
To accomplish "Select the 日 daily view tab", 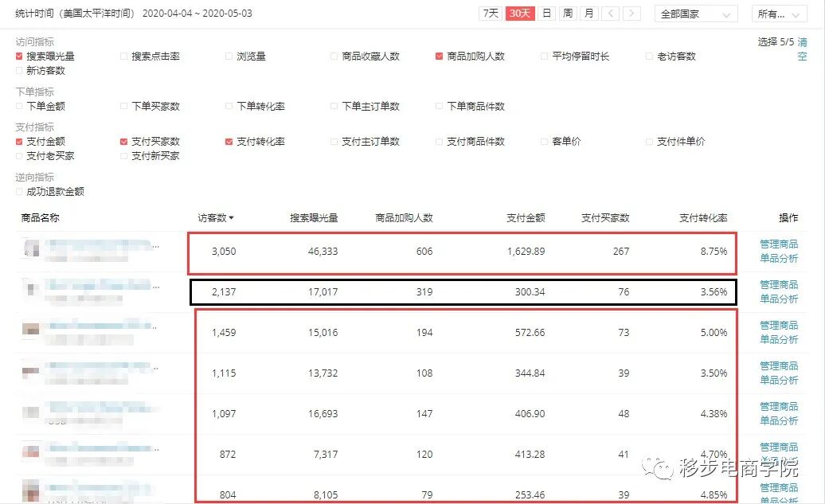I will coord(547,14).
